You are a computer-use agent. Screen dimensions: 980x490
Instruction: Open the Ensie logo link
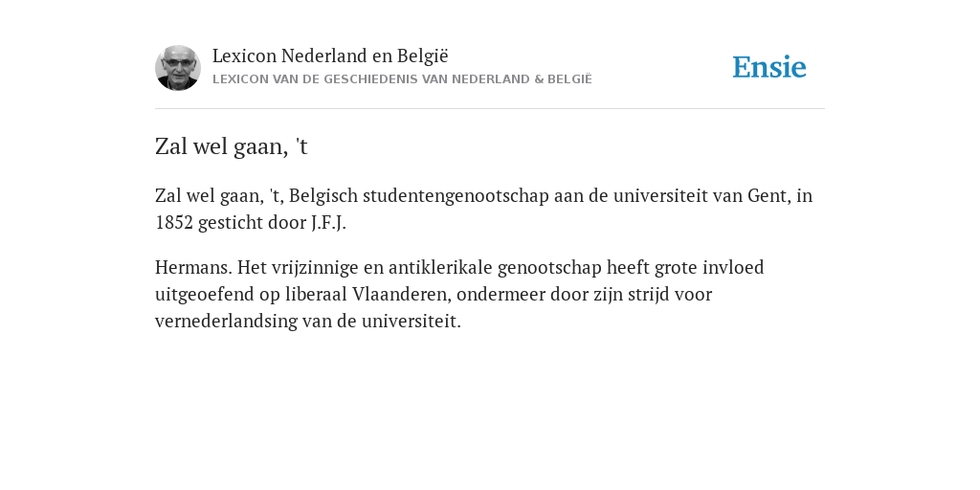[768, 67]
